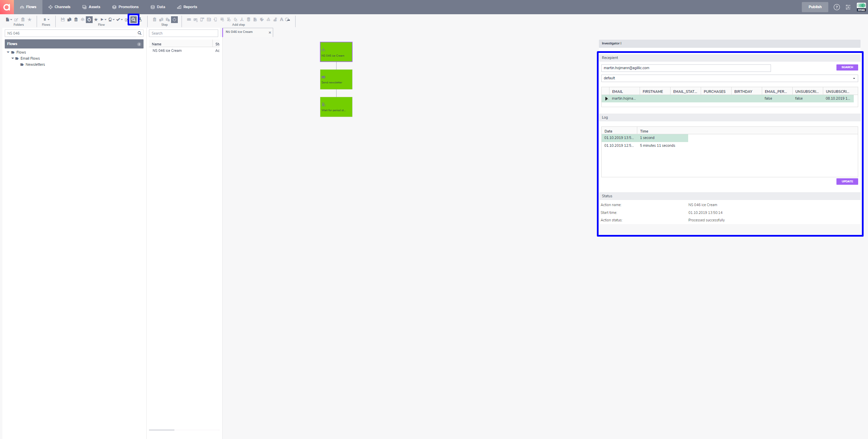Viewport: 868px width, 439px height.
Task: Open the new folder dropdown arrow
Action: 11,20
